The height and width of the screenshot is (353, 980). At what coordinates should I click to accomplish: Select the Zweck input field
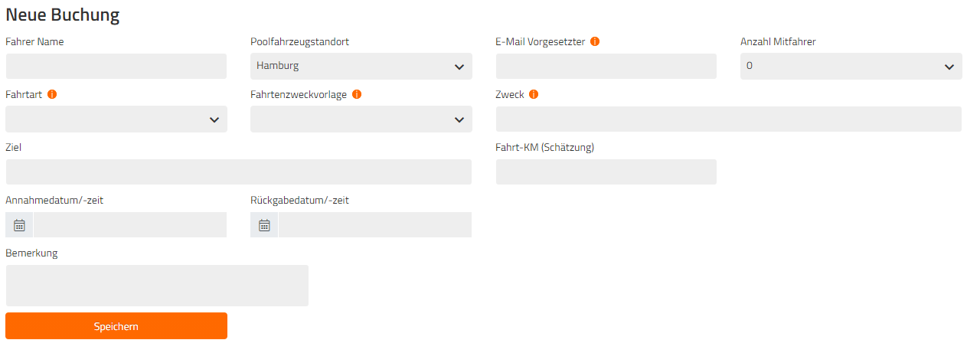729,119
